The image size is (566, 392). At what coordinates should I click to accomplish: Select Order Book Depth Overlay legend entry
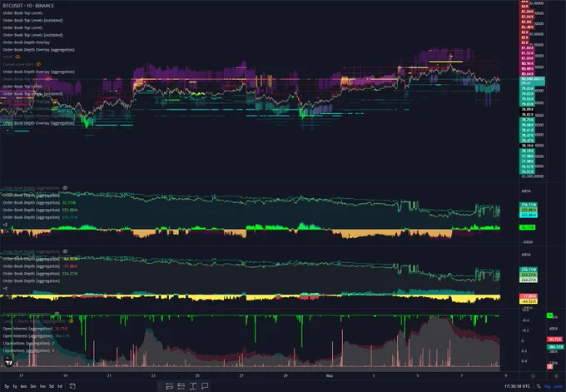pyautogui.click(x=27, y=42)
